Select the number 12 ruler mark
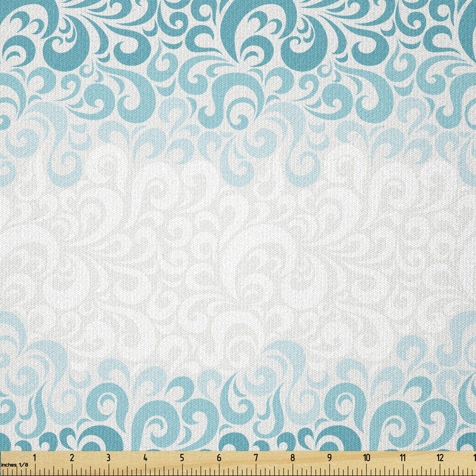The width and height of the screenshot is (476, 476). point(440,458)
